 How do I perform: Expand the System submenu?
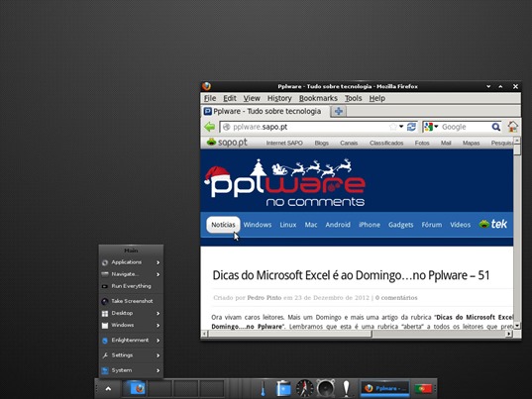click(x=131, y=370)
